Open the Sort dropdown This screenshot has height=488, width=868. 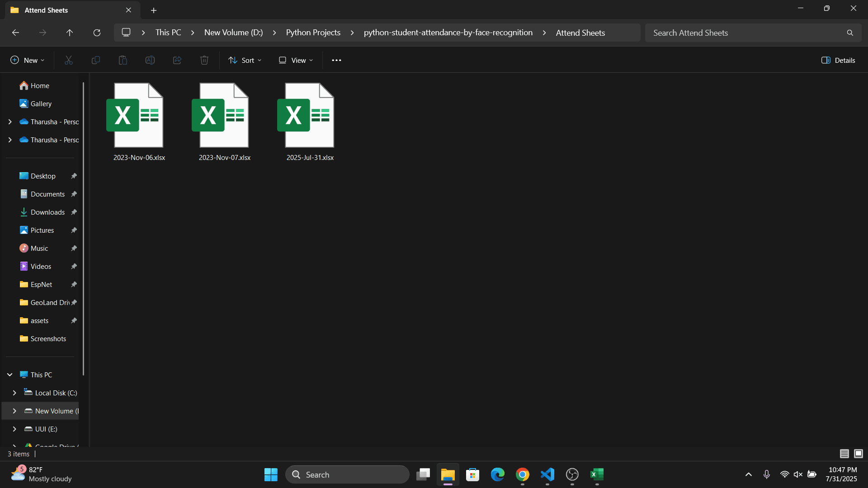click(245, 60)
